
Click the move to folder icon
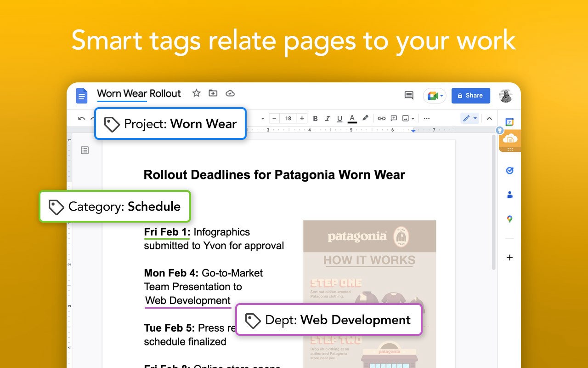pos(213,93)
